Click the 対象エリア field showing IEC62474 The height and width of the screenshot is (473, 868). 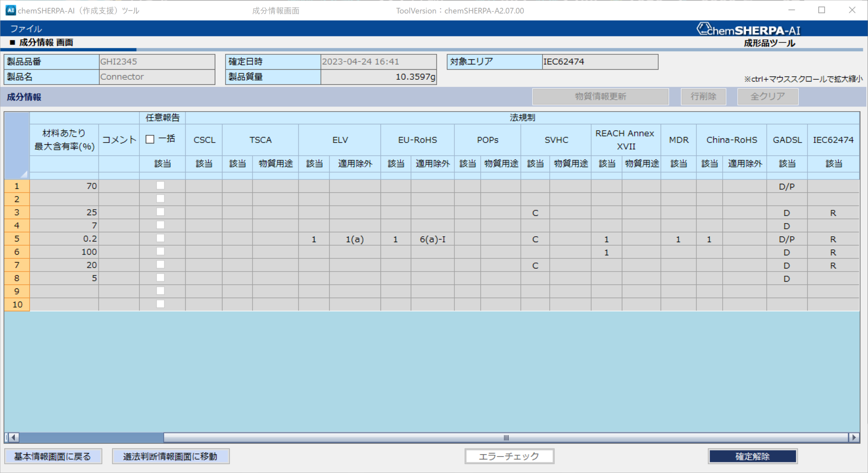[x=599, y=62]
